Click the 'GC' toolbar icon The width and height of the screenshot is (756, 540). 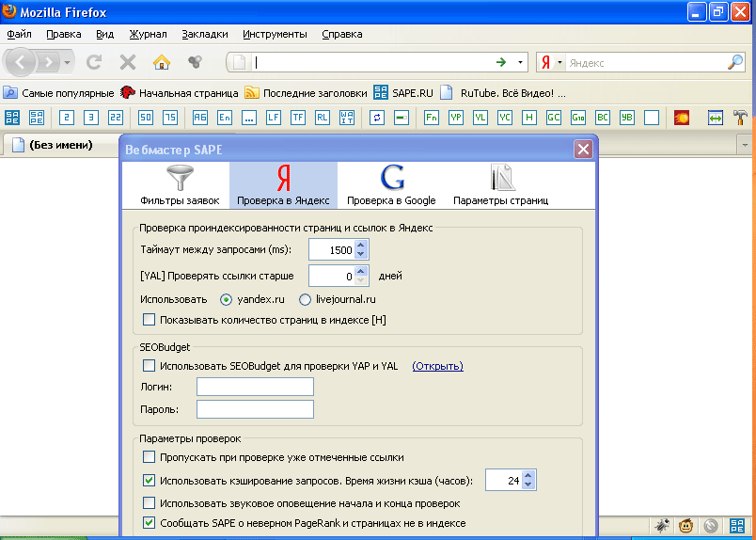pos(554,118)
